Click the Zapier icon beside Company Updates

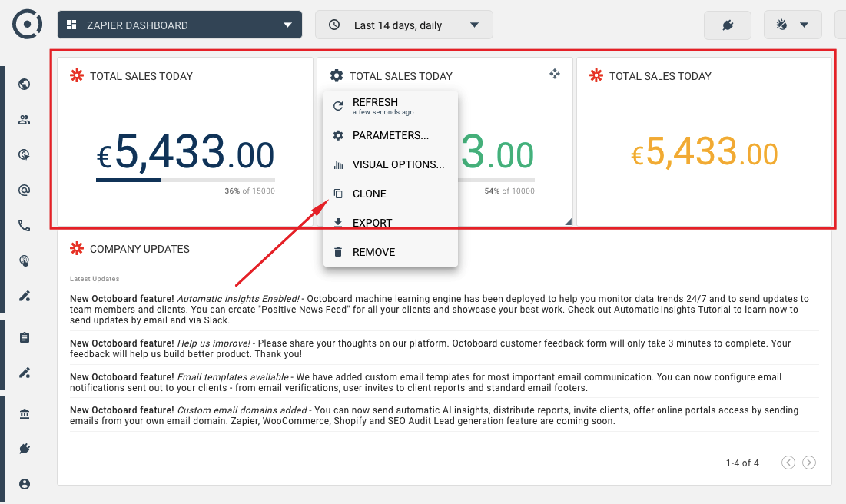[77, 248]
